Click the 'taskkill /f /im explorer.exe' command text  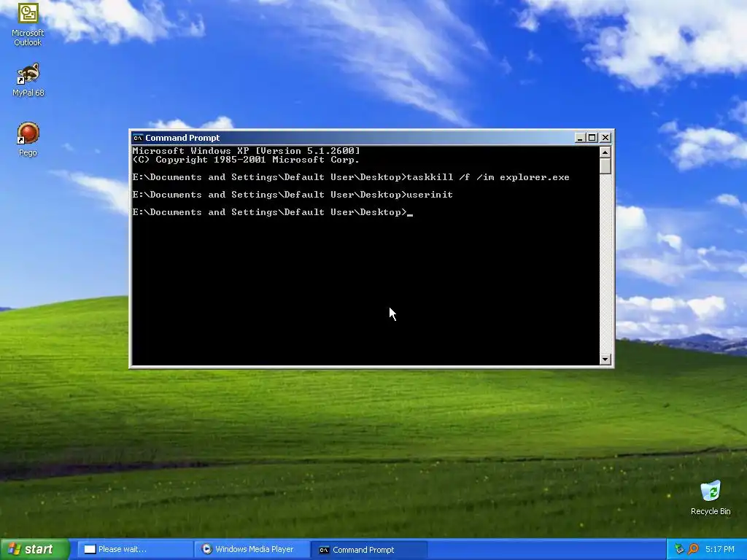click(488, 177)
